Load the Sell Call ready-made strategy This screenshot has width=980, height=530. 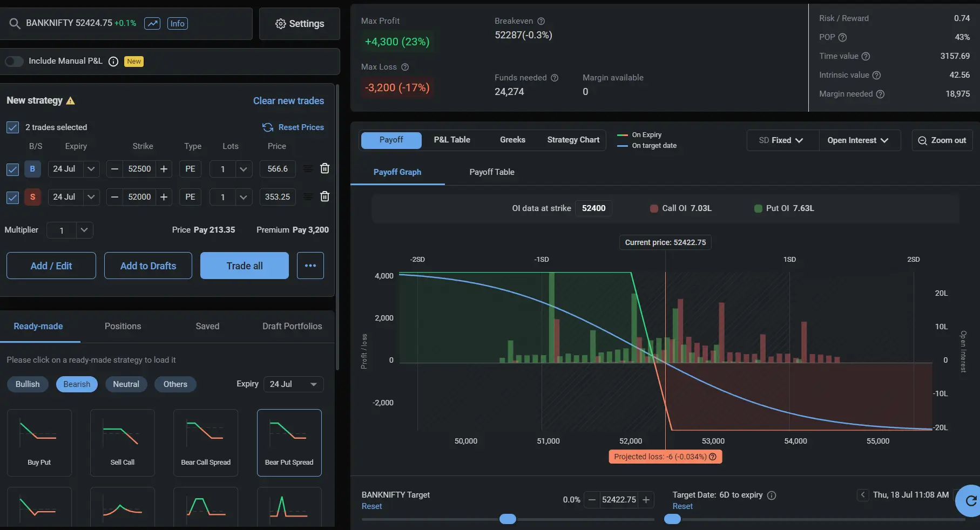click(x=123, y=443)
